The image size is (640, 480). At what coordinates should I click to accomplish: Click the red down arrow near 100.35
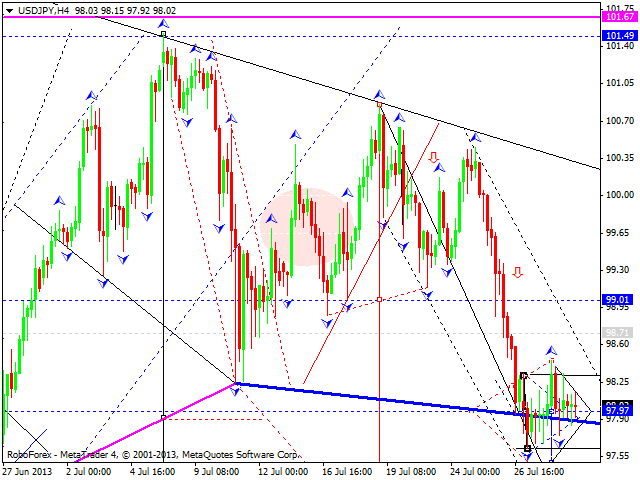click(433, 157)
